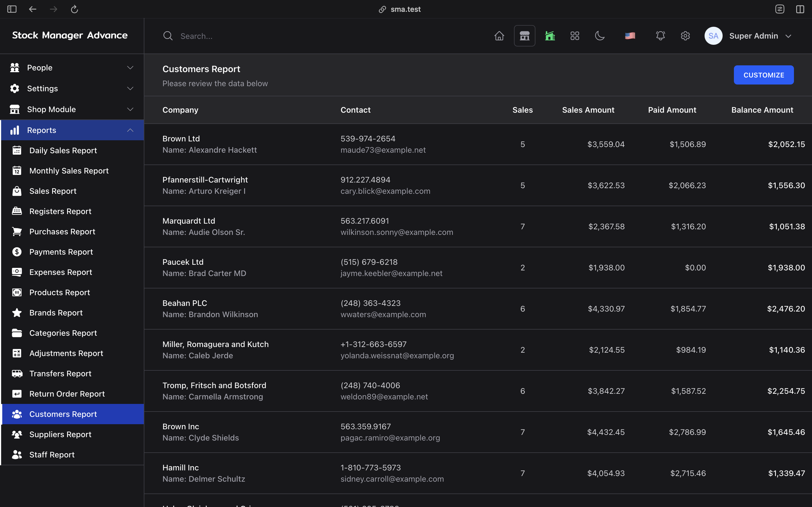Toggle dark mode with moon icon
The image size is (812, 507).
600,36
